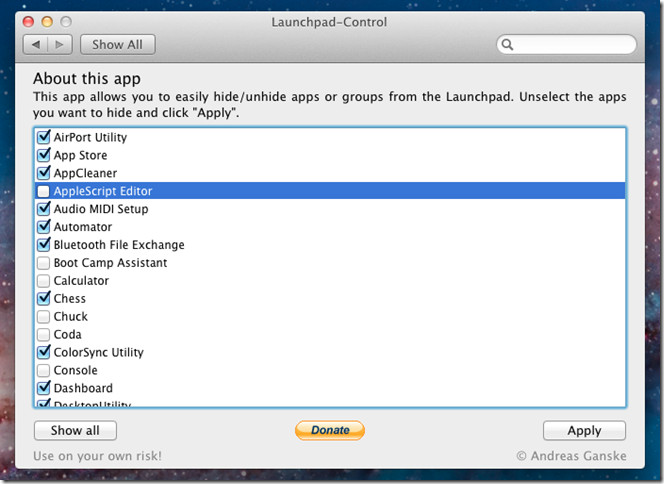Check the Calculator checkbox
The height and width of the screenshot is (484, 664).
(x=44, y=281)
